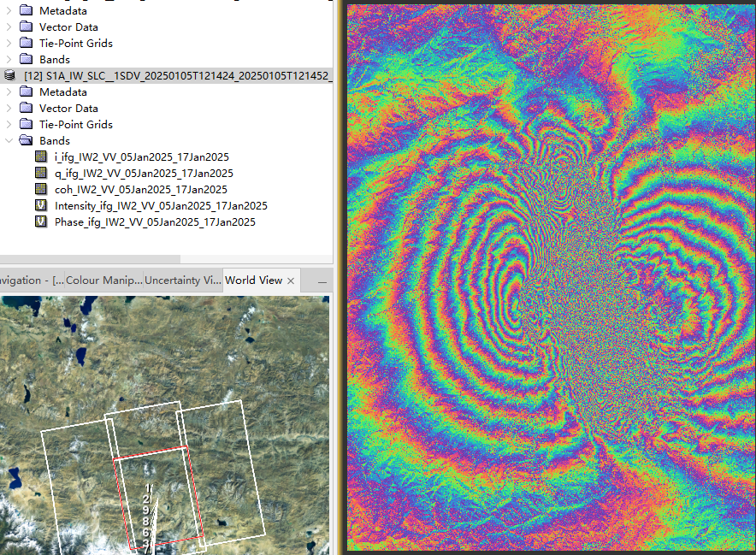Select Vector Data label under product [12]
Image resolution: width=756 pixels, height=555 pixels.
(x=68, y=108)
